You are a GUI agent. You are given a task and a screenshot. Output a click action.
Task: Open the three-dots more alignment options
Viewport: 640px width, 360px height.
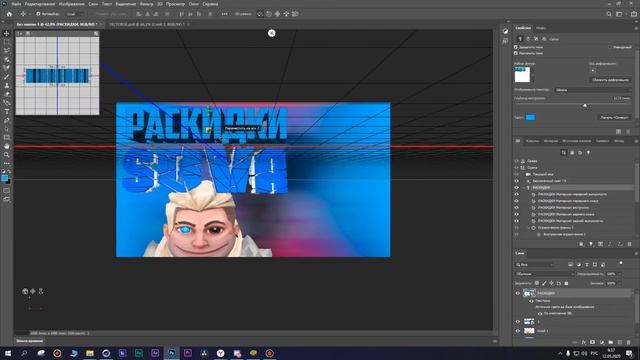click(x=224, y=14)
